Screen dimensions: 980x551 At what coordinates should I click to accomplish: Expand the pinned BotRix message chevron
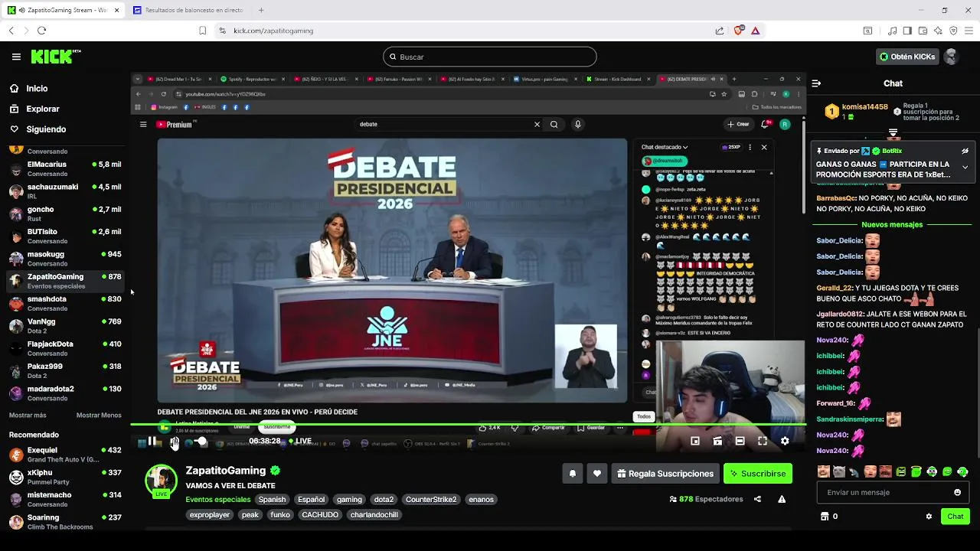click(965, 167)
